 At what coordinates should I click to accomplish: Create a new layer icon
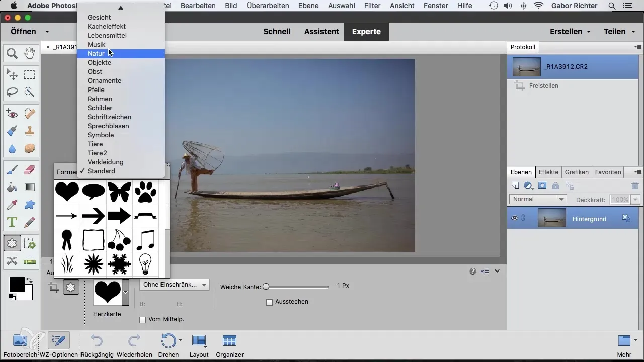pyautogui.click(x=515, y=186)
